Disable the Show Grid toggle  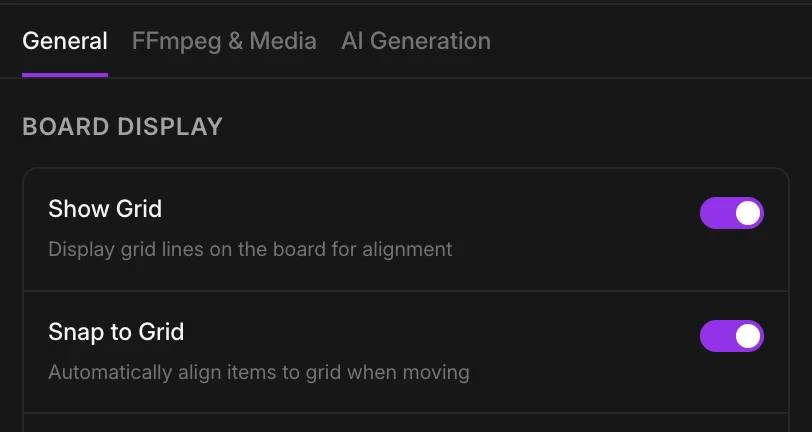[x=731, y=213]
